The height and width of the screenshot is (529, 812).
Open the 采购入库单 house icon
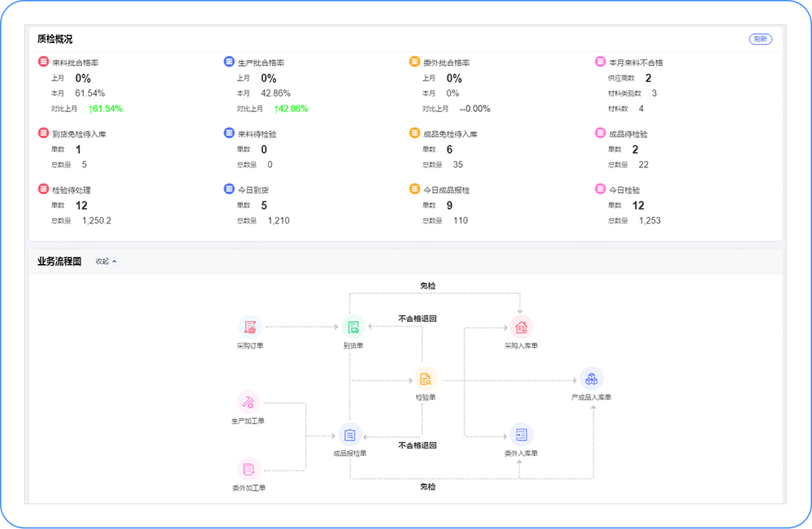click(x=520, y=327)
